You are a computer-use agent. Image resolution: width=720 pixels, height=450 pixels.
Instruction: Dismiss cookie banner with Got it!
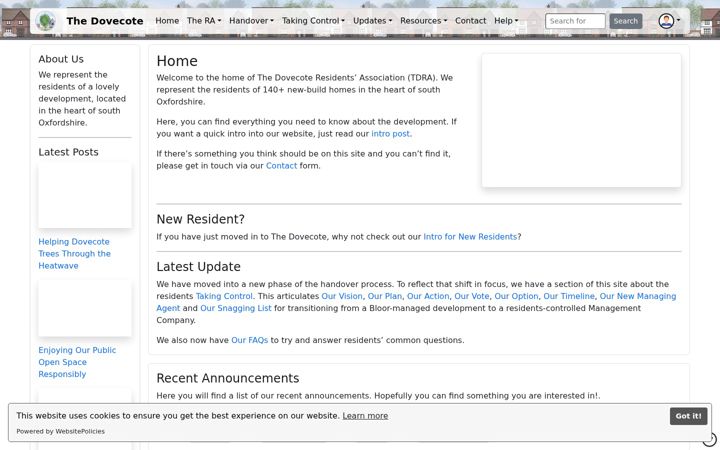688,416
